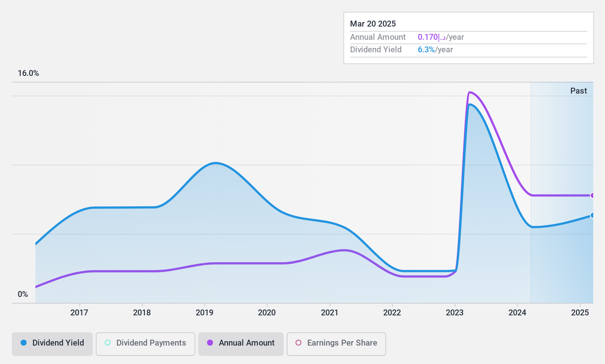Click the 0.170 annual amount value
The width and height of the screenshot is (605, 364).
click(x=431, y=37)
